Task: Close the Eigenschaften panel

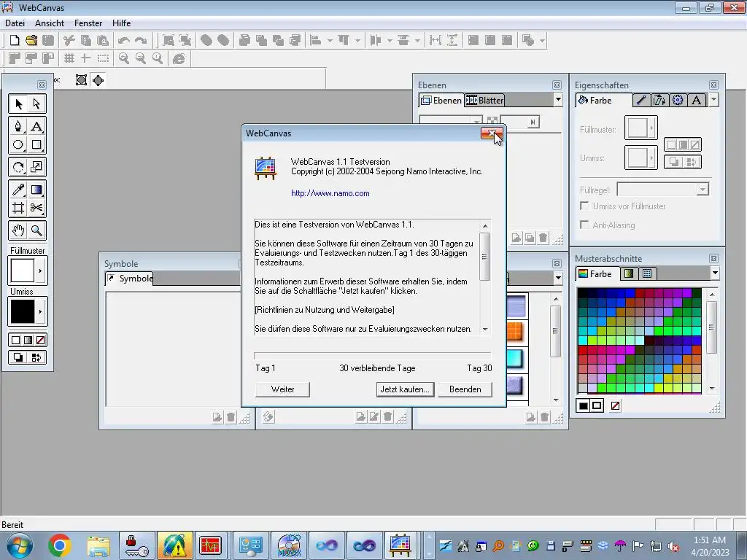Action: point(713,85)
